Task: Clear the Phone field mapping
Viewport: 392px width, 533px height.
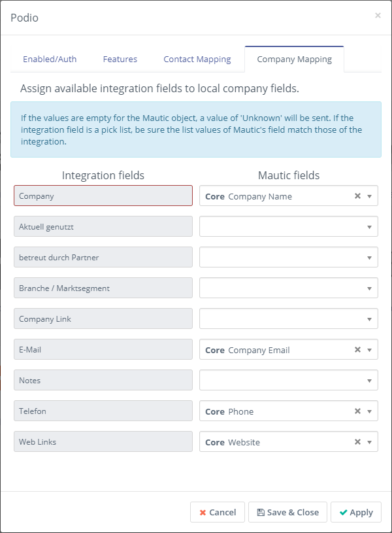Action: [357, 411]
